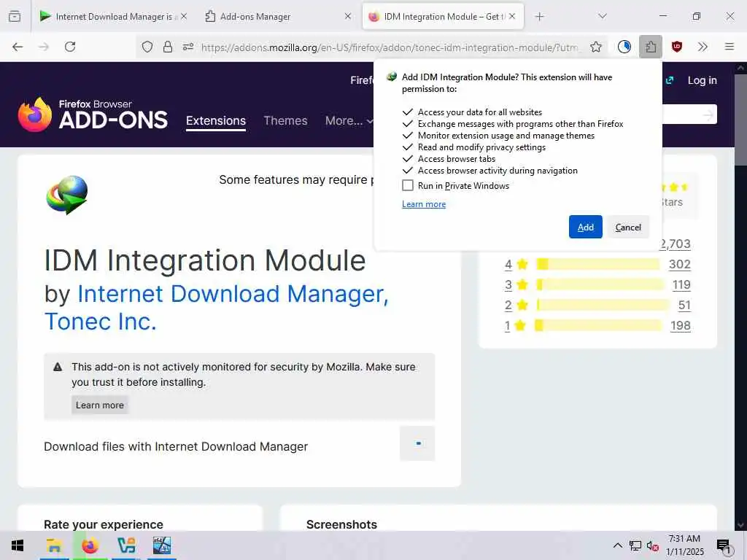This screenshot has width=747, height=560.
Task: Enable Run in Private Windows checkbox
Action: click(408, 185)
